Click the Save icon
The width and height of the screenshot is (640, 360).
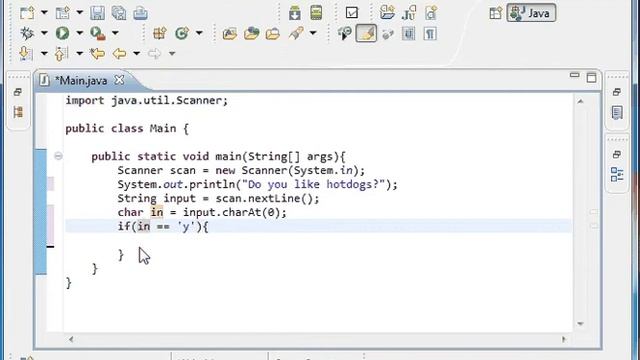coord(97,13)
